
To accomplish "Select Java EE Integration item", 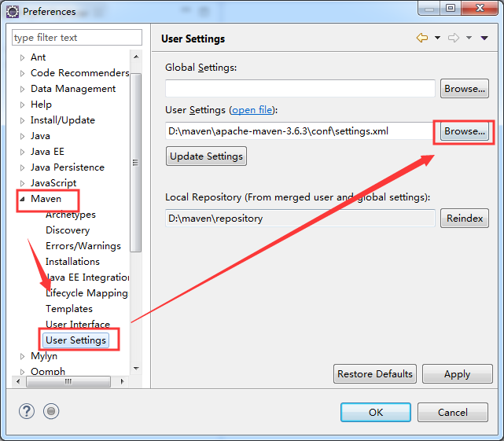I will coord(87,277).
